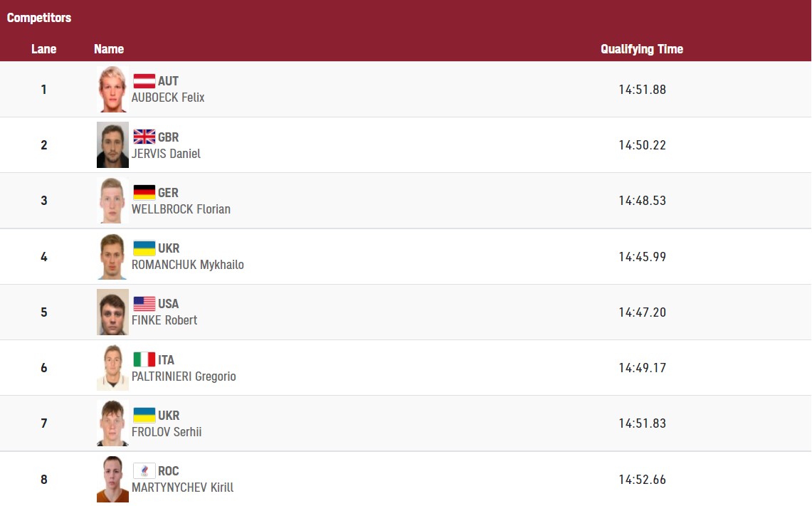Select ROMANCHUK Mykhailo name link
812x506 pixels.
(188, 265)
